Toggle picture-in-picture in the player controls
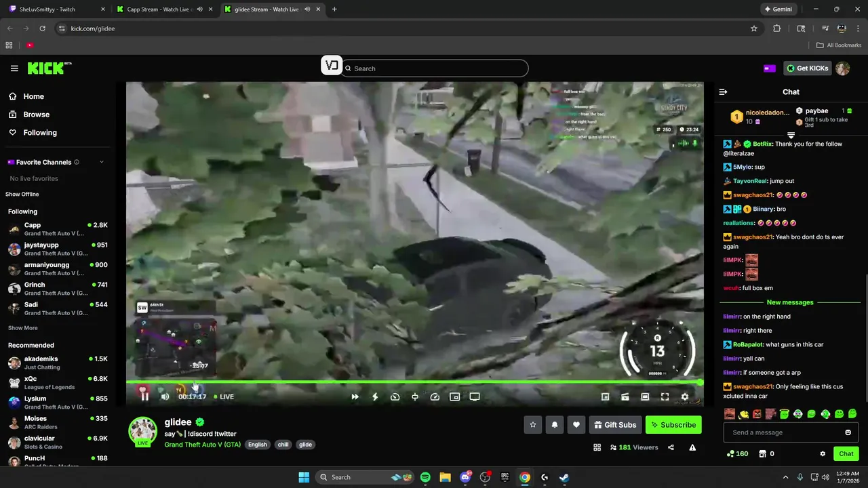This screenshot has width=868, height=488. click(x=455, y=396)
